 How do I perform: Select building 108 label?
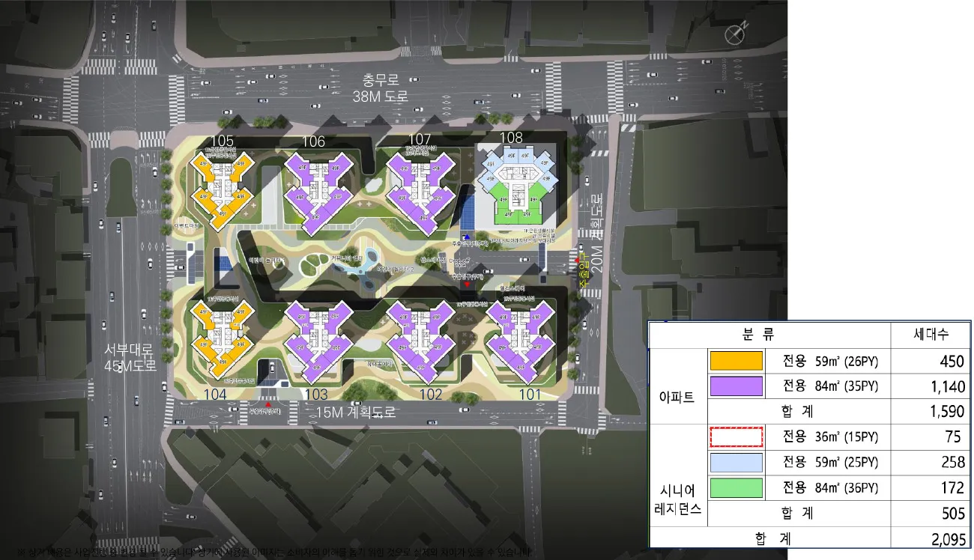click(511, 138)
